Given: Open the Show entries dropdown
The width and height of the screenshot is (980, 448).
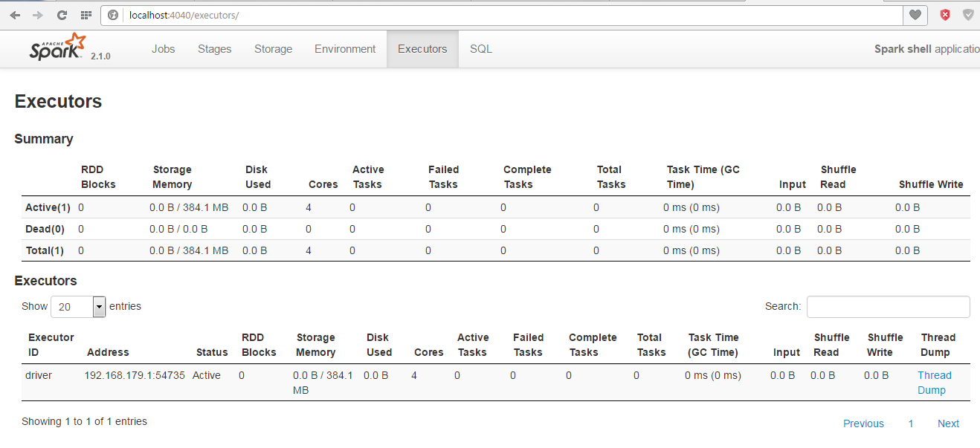Looking at the screenshot, I should click(78, 306).
